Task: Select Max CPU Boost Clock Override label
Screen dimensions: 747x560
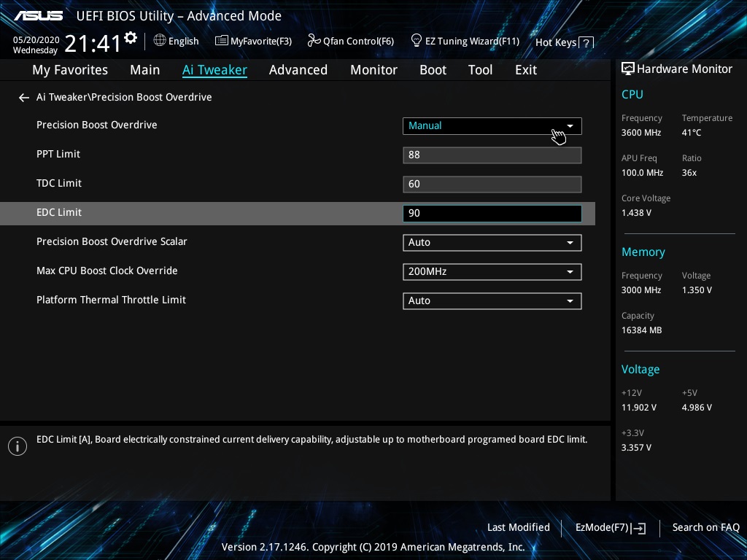Action: click(x=107, y=271)
